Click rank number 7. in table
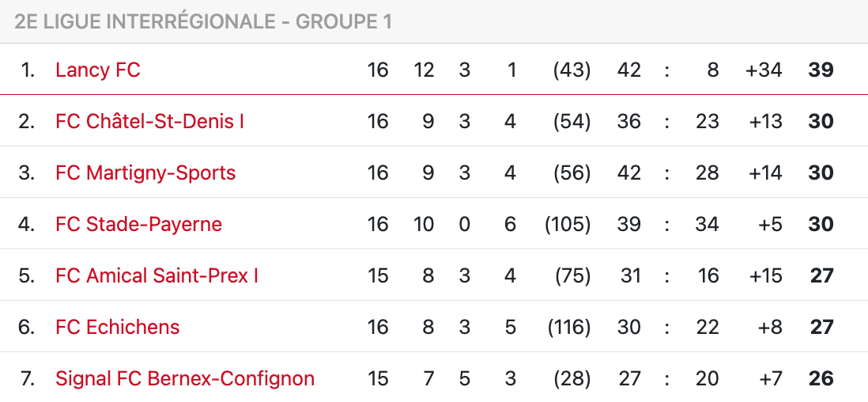The height and width of the screenshot is (402, 868). coord(28,378)
